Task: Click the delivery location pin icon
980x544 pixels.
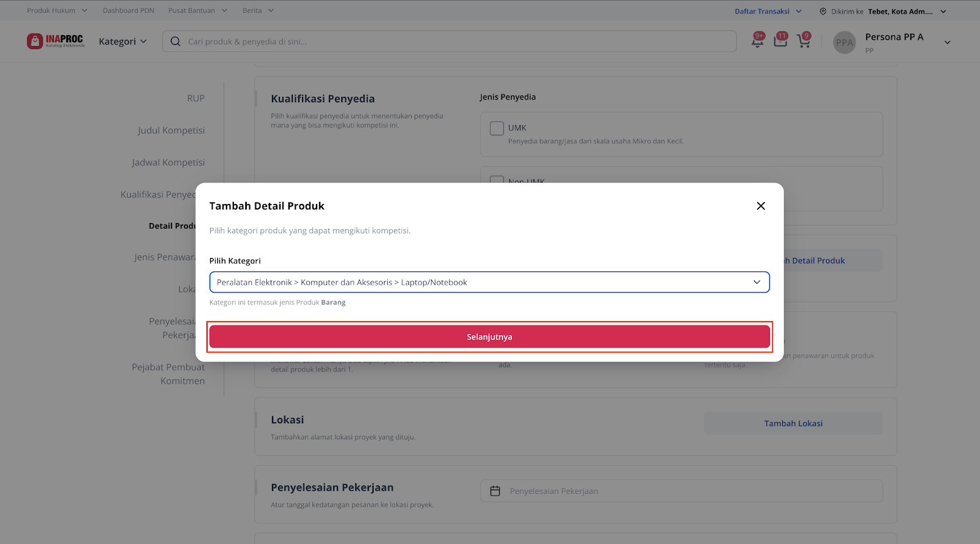Action: coord(823,12)
